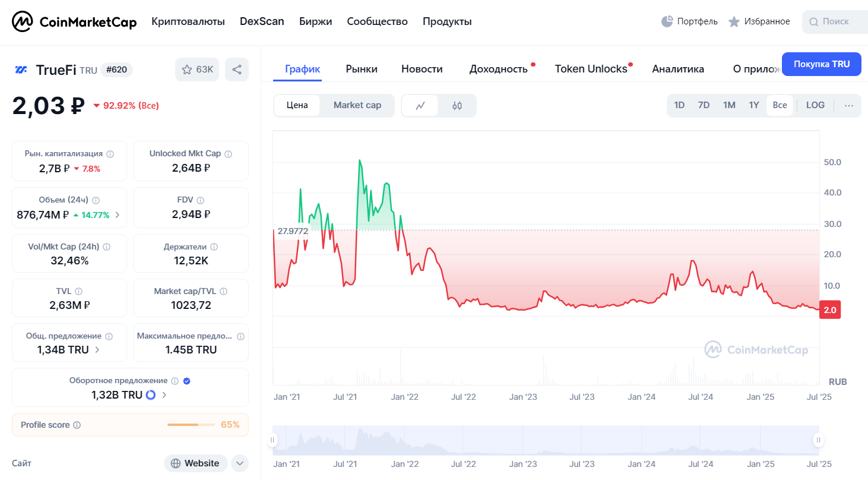
Task: Info icon beside Объем (24ч)
Action: tap(96, 201)
